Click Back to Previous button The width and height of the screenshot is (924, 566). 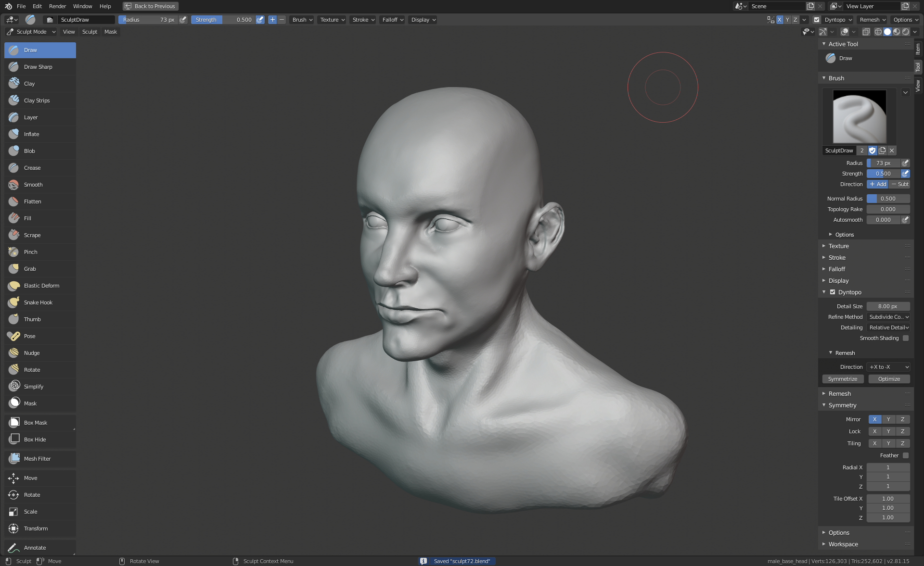point(150,6)
